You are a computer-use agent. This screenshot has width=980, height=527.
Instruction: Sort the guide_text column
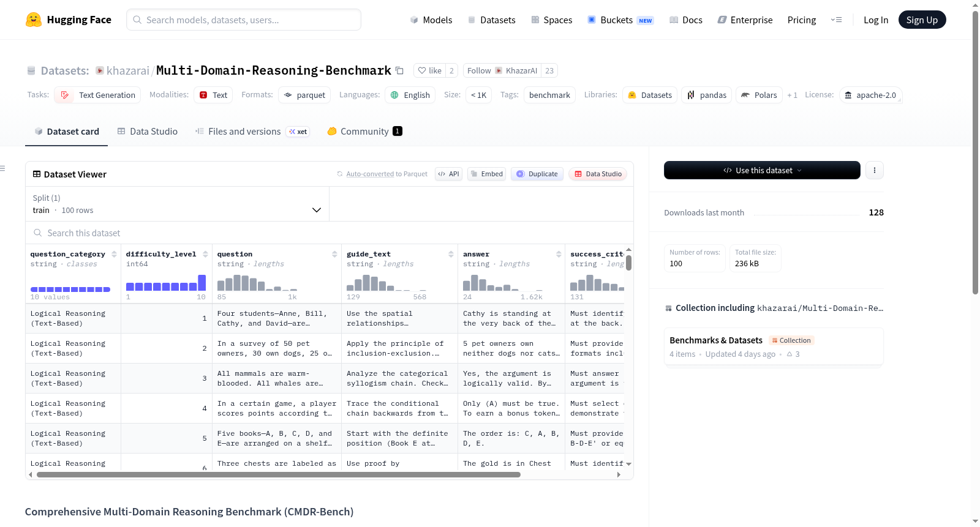[451, 254]
